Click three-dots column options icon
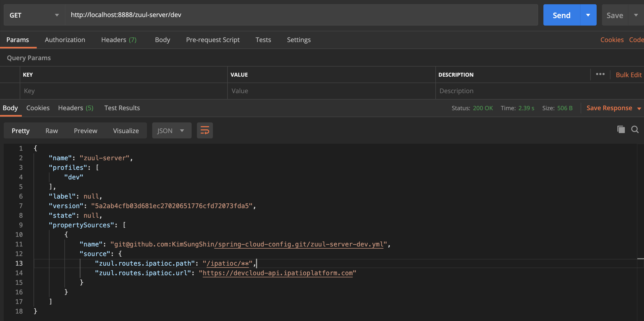This screenshot has width=644, height=321. click(x=600, y=74)
